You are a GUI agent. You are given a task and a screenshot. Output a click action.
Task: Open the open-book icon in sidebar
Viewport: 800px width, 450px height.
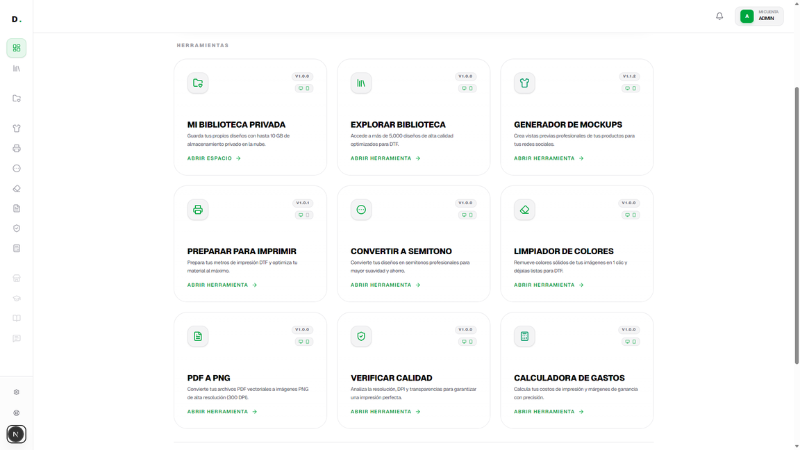coord(16,318)
